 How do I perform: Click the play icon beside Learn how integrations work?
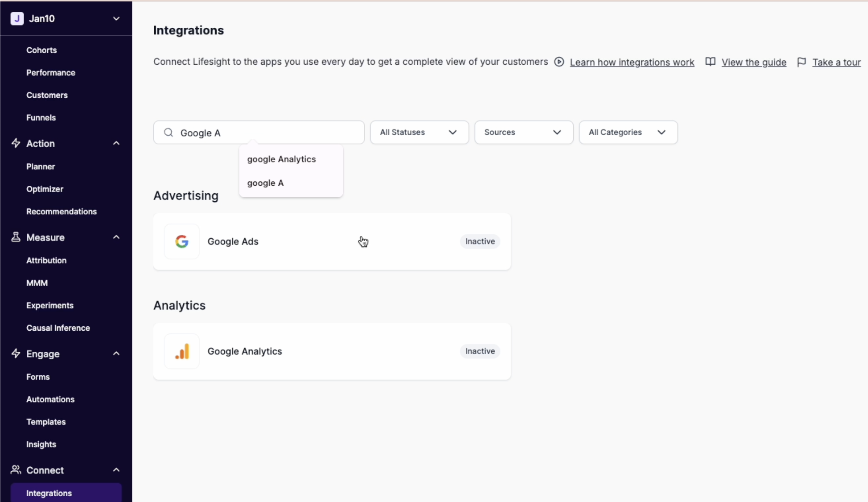[x=559, y=62]
